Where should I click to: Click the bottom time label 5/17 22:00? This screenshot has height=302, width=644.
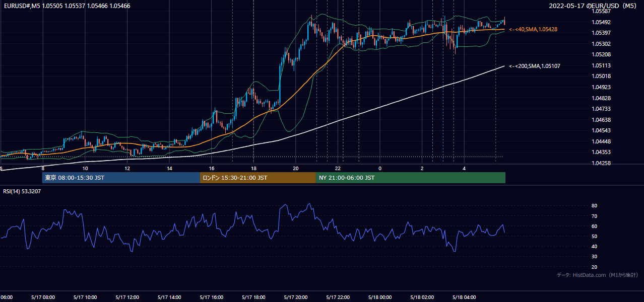click(x=338, y=297)
